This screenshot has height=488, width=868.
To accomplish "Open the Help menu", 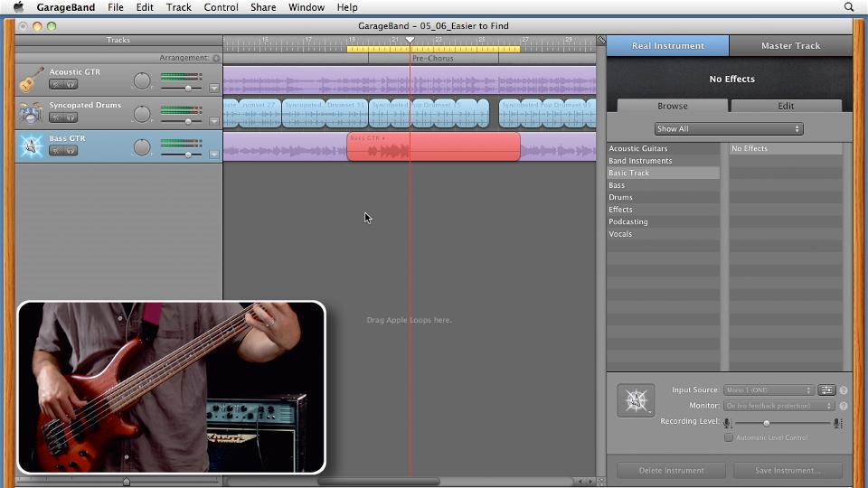I will click(x=347, y=7).
